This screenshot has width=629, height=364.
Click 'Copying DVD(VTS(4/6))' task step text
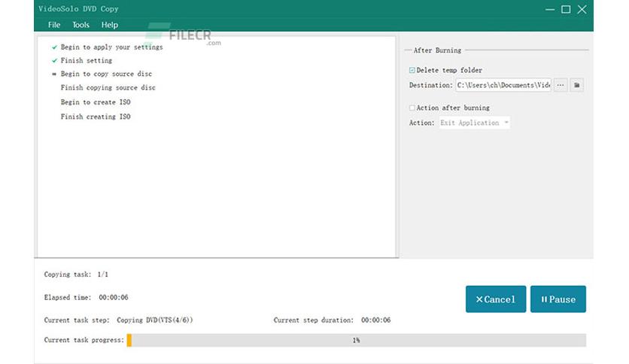point(155,320)
